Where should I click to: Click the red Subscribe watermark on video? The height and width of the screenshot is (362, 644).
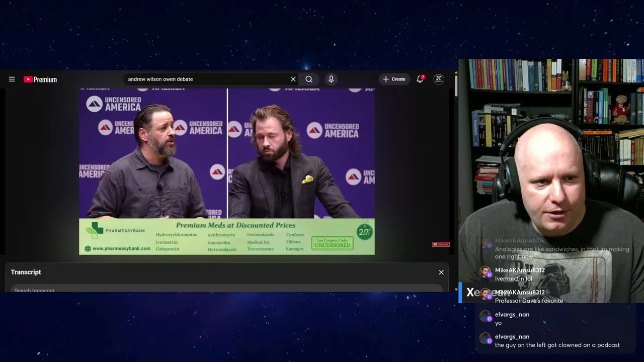coord(441,244)
